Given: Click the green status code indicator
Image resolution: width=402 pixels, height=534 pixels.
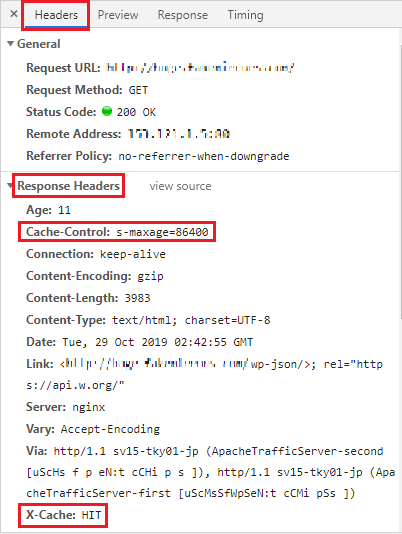Looking at the screenshot, I should coord(107,111).
